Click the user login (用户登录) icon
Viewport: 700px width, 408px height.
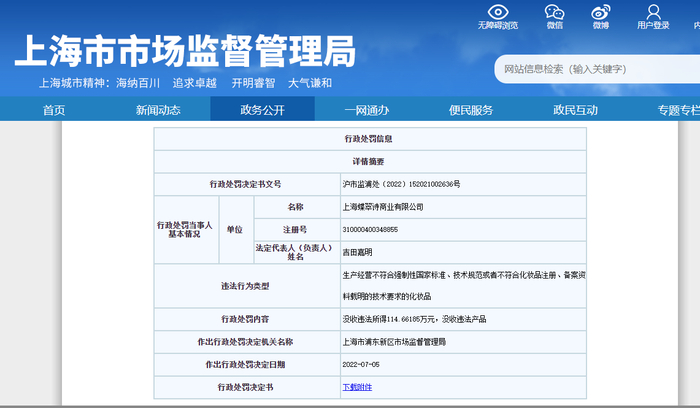(x=653, y=11)
